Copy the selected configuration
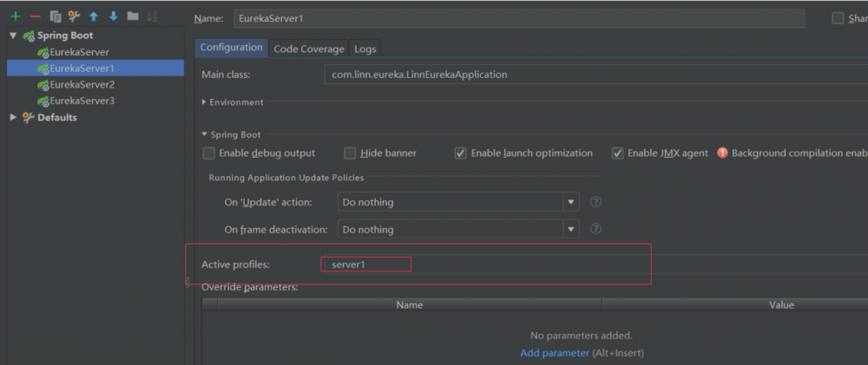Image resolution: width=868 pixels, height=365 pixels. (56, 16)
